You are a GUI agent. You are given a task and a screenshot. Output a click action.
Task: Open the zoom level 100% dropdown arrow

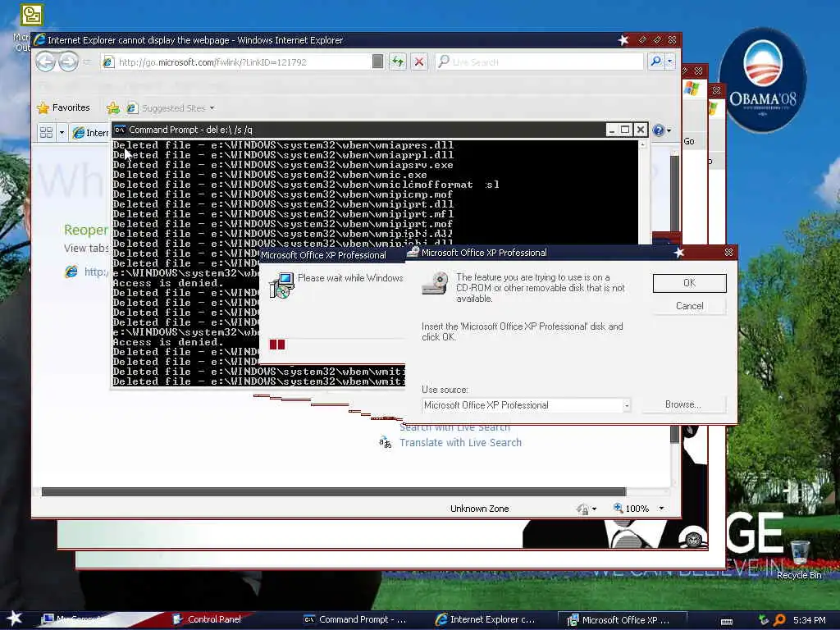[x=662, y=509]
